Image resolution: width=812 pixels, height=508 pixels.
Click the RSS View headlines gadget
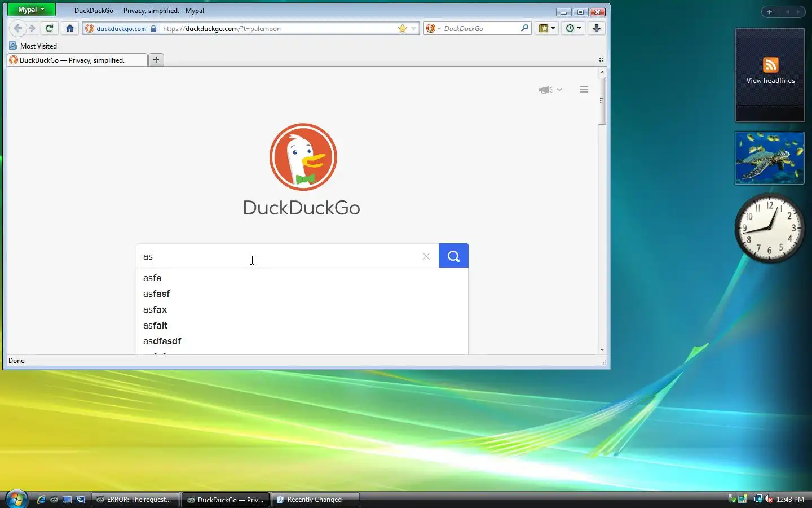click(x=770, y=75)
